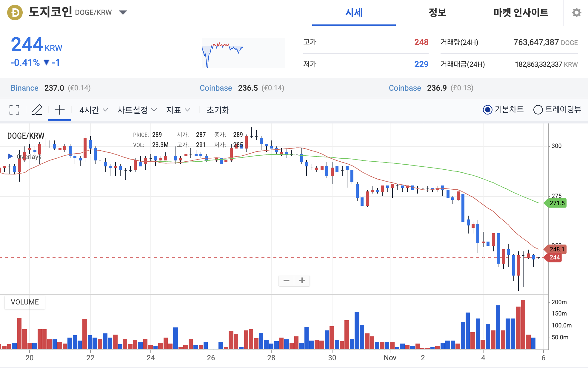This screenshot has width=588, height=368.
Task: Click the 저가 value 229
Action: click(421, 64)
